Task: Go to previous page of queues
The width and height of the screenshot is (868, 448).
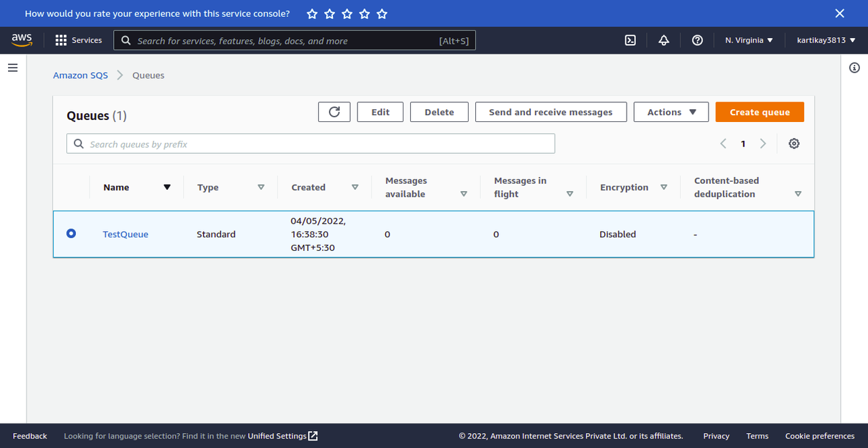Action: click(x=724, y=144)
